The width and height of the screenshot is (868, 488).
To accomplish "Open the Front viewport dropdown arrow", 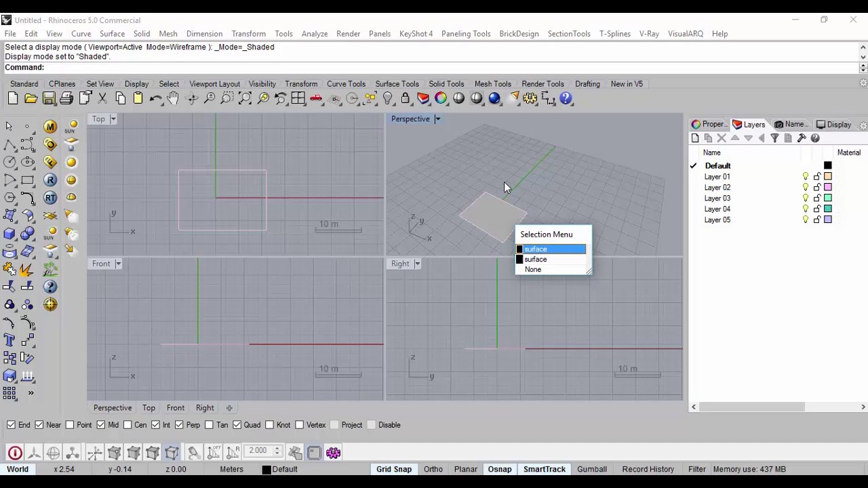I will coord(118,264).
